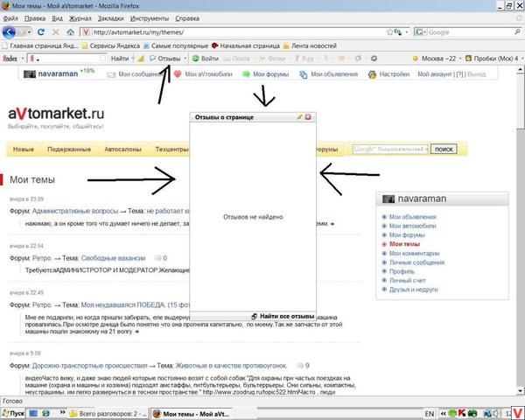Open Отзывы button on Yandex toolbar
Viewport: 525px width, 420px height.
pos(165,59)
